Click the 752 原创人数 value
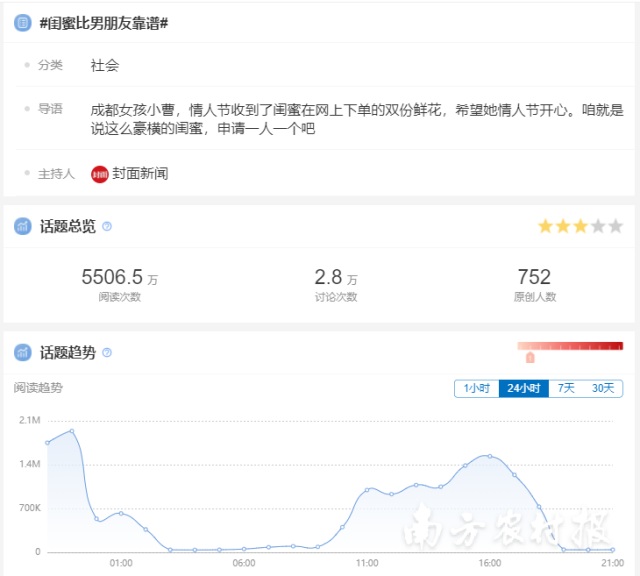The width and height of the screenshot is (640, 576). click(534, 277)
